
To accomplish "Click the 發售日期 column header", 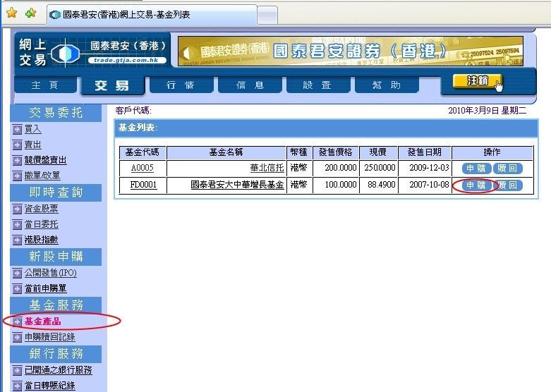I will pyautogui.click(x=425, y=152).
